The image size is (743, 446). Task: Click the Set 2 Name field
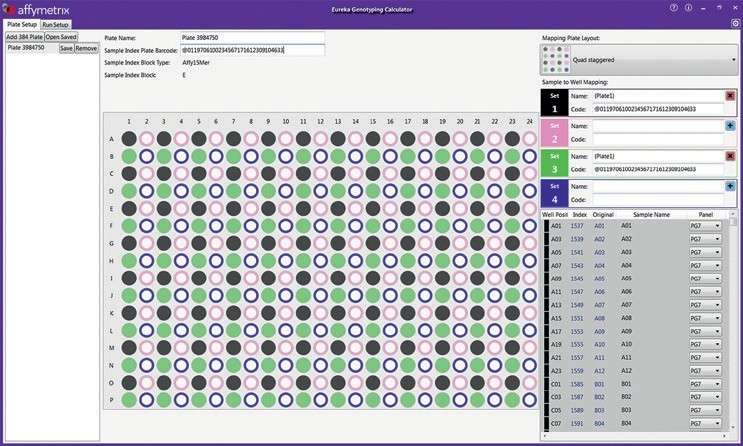(x=659, y=126)
